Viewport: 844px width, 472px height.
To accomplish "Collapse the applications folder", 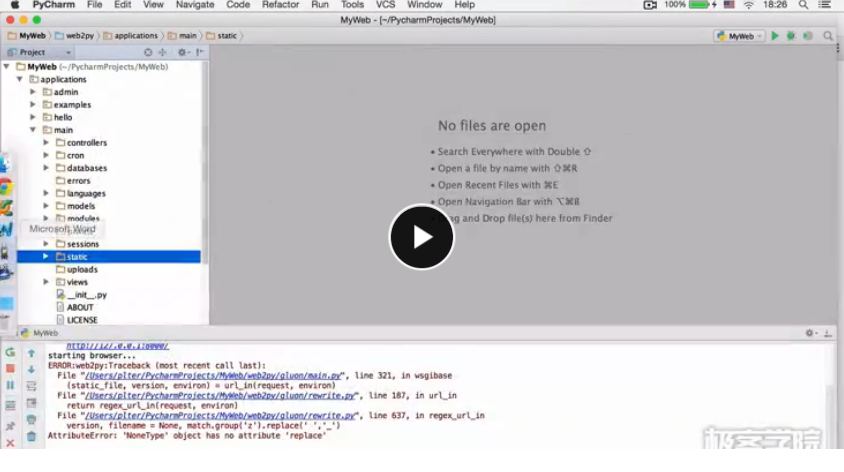I will click(20, 79).
